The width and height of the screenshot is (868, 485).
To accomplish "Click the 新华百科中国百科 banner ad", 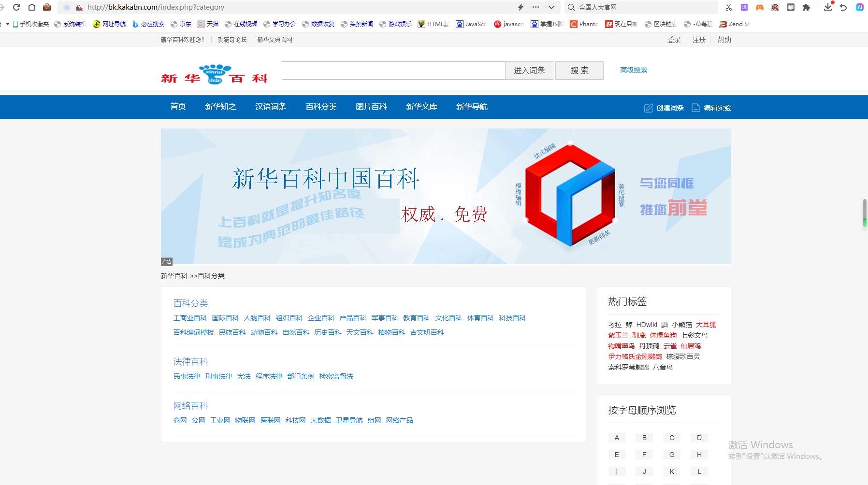I will point(446,196).
